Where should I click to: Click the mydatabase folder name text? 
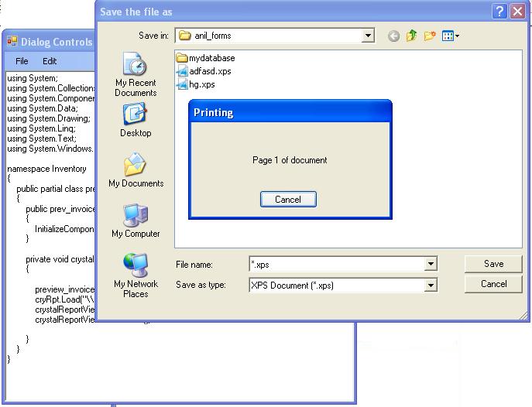(x=211, y=58)
